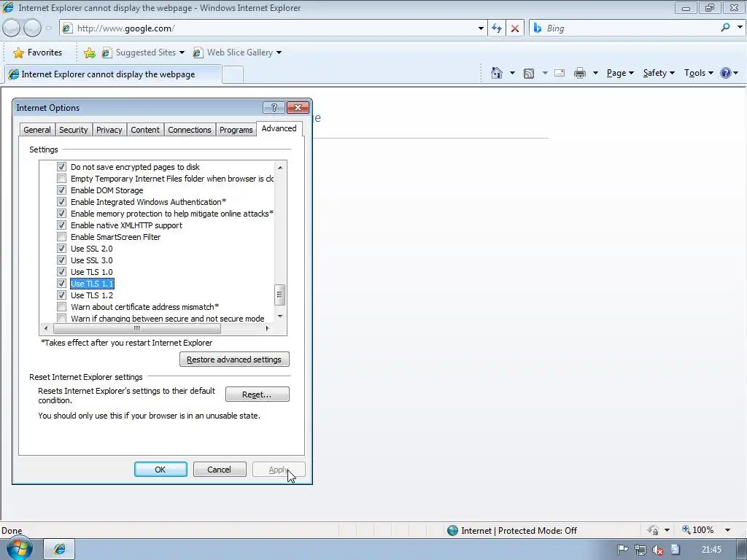
Task: Select the Use TLS 1.0 list item
Action: tap(92, 272)
